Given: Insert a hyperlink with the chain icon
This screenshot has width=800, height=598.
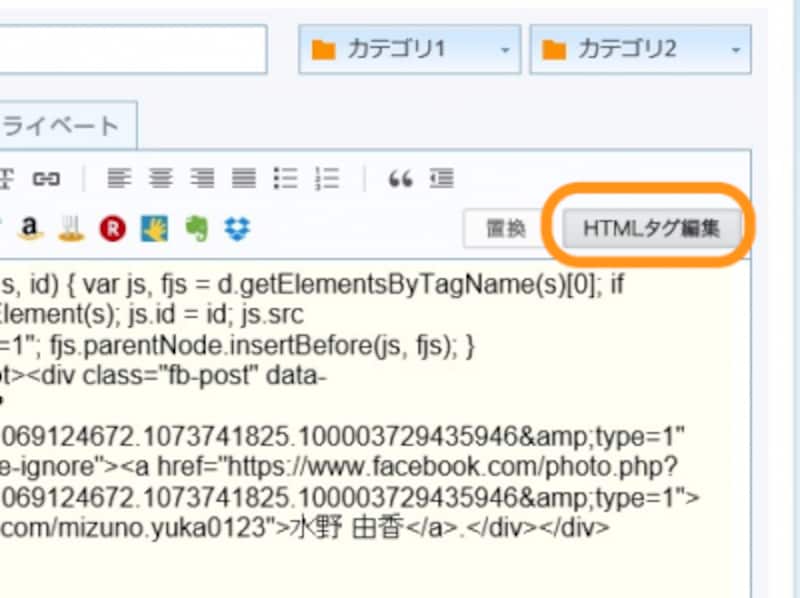Looking at the screenshot, I should (x=48, y=177).
